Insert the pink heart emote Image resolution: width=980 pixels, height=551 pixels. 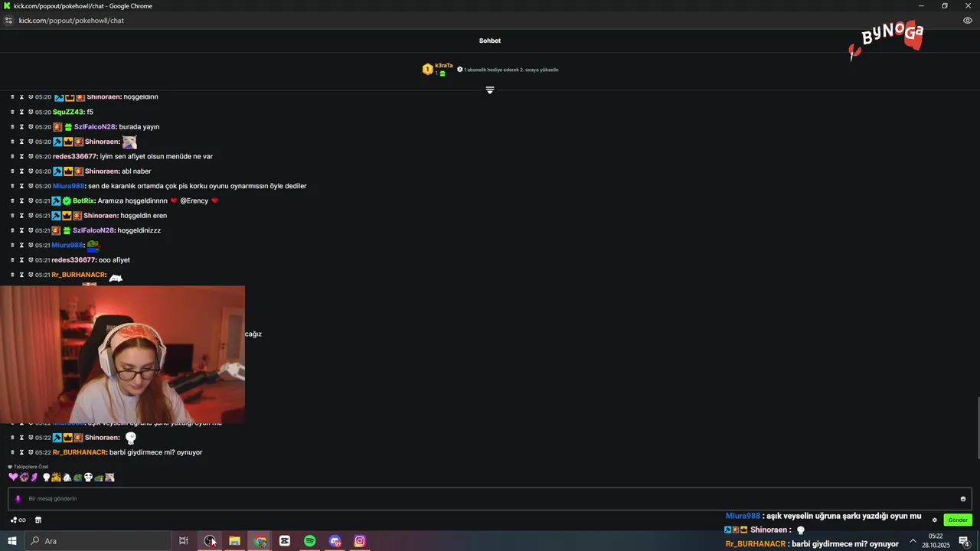pyautogui.click(x=13, y=477)
